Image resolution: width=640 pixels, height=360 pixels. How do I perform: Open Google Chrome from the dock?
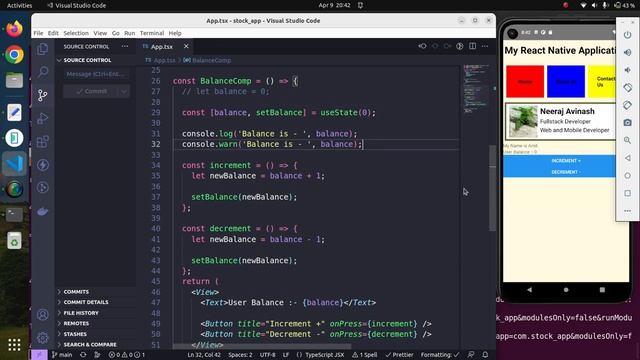pos(14,55)
